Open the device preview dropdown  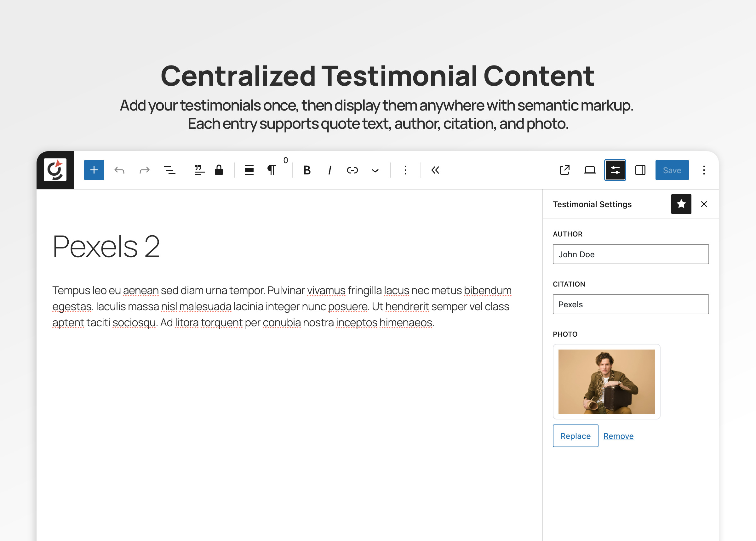[x=590, y=170]
